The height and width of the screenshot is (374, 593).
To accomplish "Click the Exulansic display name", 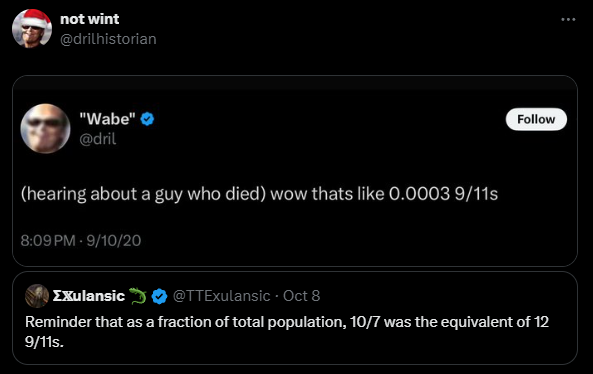I will click(89, 296).
